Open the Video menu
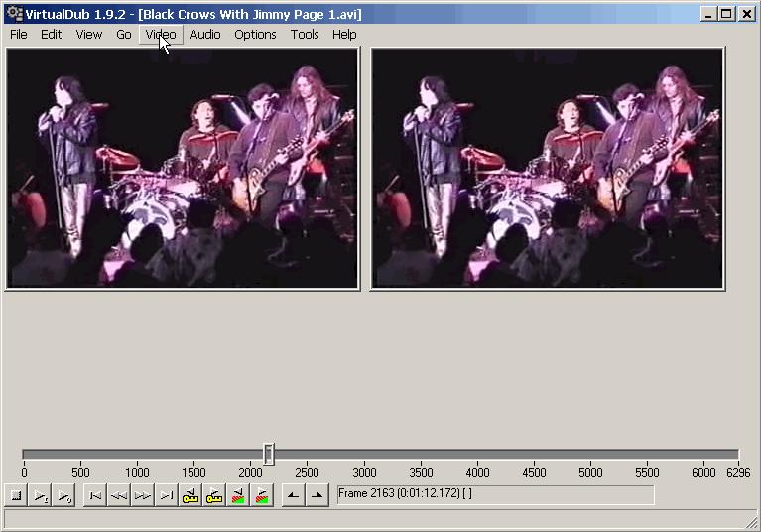 [x=161, y=35]
